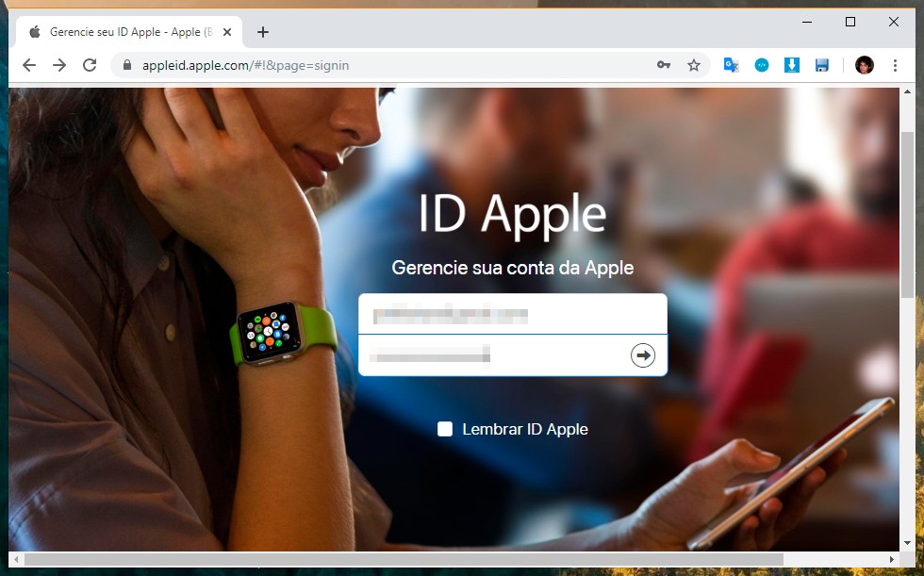
Task: Expand Chrome's three-dot menu
Action: pos(895,65)
